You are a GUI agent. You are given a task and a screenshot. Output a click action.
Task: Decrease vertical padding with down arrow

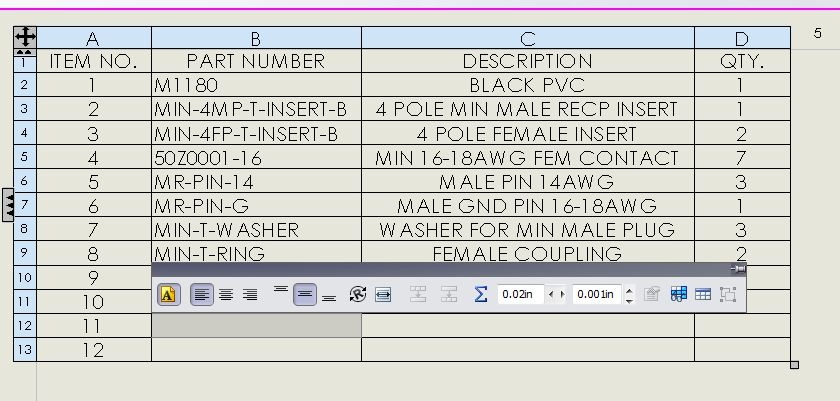(x=629, y=300)
